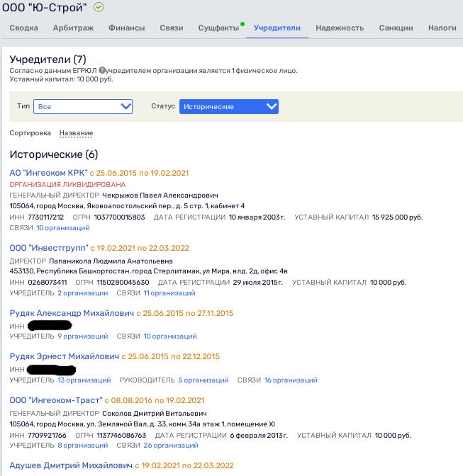
Task: Click the 26 организаций link for Ингеоком-Траст
Action: pyautogui.click(x=170, y=446)
